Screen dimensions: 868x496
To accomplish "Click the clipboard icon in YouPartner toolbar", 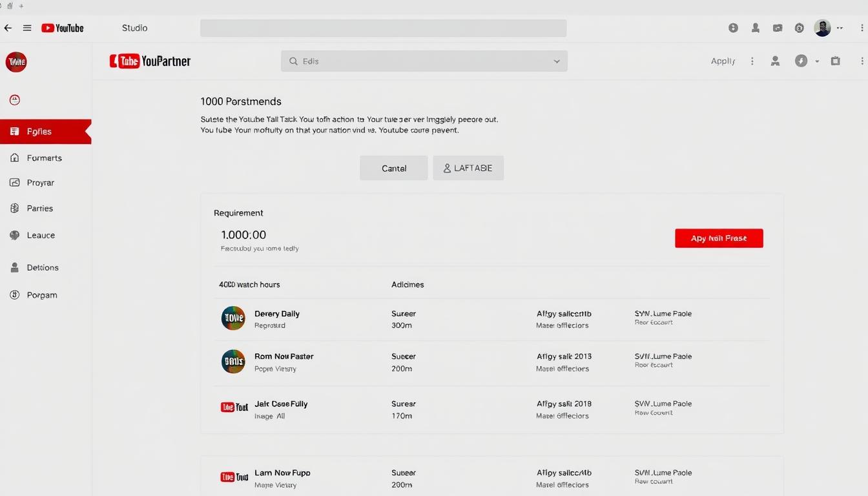I will tap(835, 61).
